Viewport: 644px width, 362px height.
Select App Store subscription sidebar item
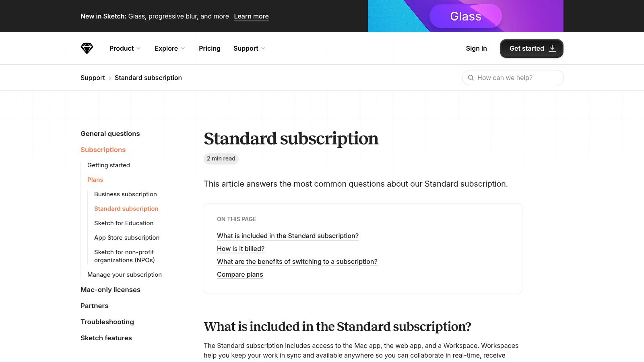(127, 238)
